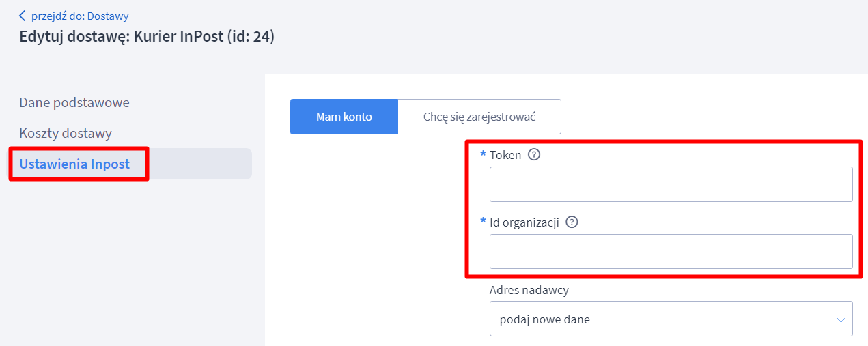
Task: Go back via the przejdź do: Dostawy link
Action: [74, 15]
